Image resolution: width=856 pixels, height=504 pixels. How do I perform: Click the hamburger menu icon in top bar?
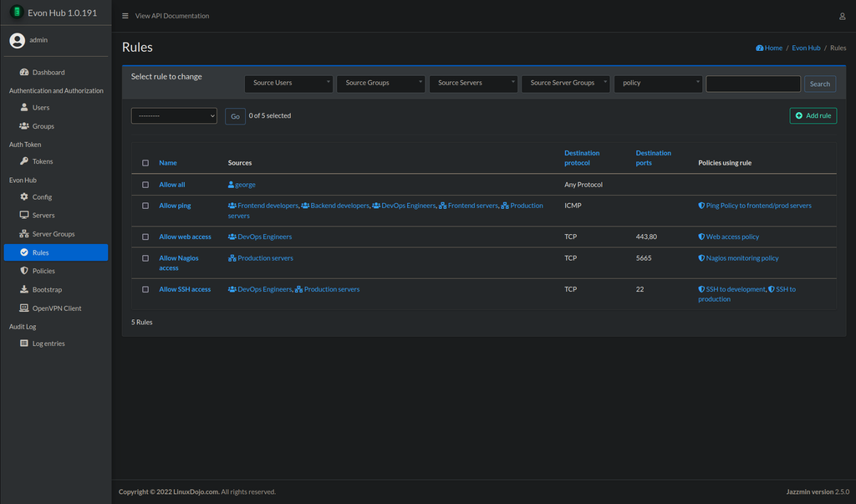125,16
